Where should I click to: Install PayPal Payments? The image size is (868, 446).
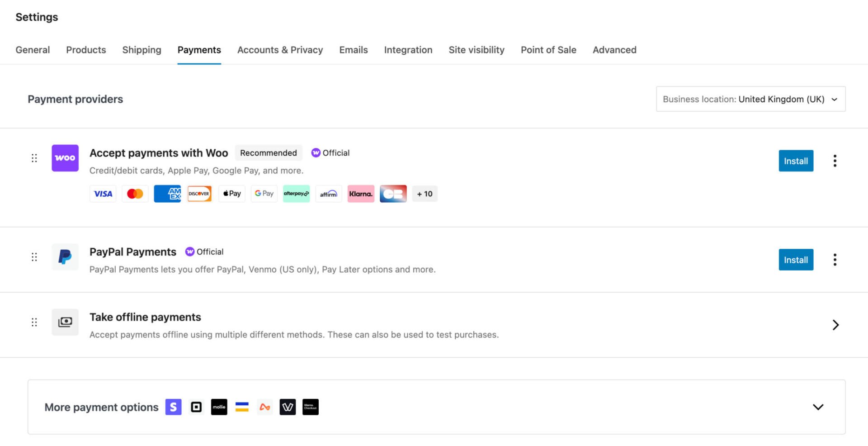pos(796,259)
